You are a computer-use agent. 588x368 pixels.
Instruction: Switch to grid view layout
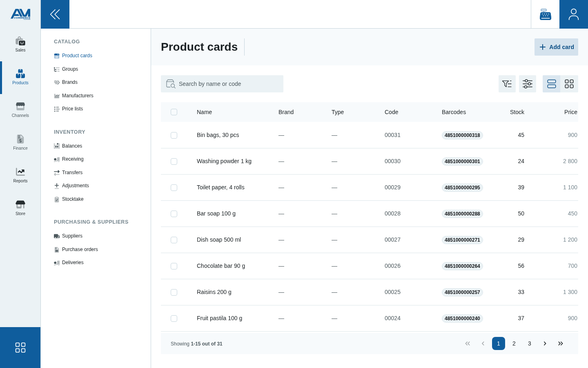click(x=569, y=84)
